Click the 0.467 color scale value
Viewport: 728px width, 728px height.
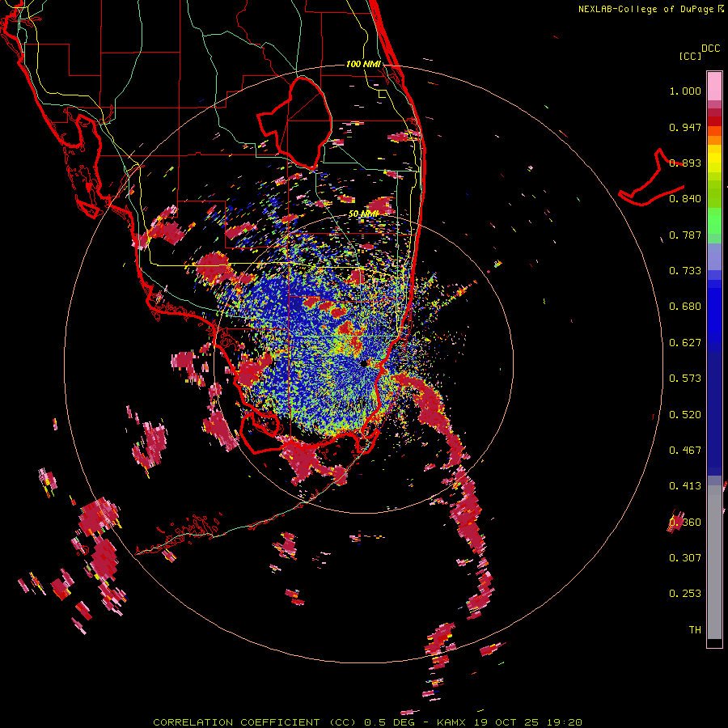[685, 451]
